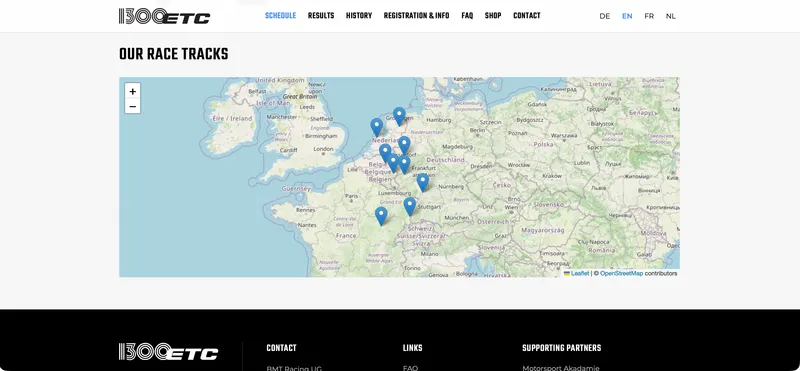Click the 'London' label on the map
This screenshot has width=800, height=371.
pyautogui.click(x=323, y=150)
